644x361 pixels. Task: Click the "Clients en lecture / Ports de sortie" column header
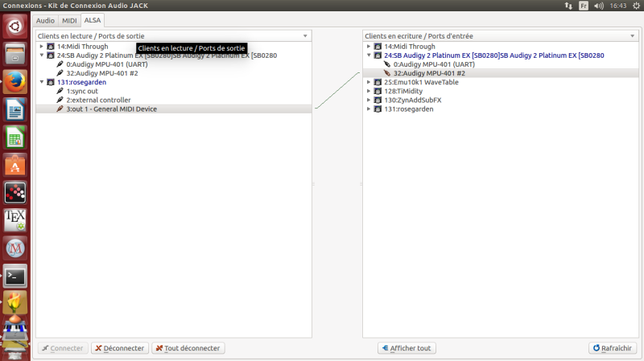coord(173,36)
